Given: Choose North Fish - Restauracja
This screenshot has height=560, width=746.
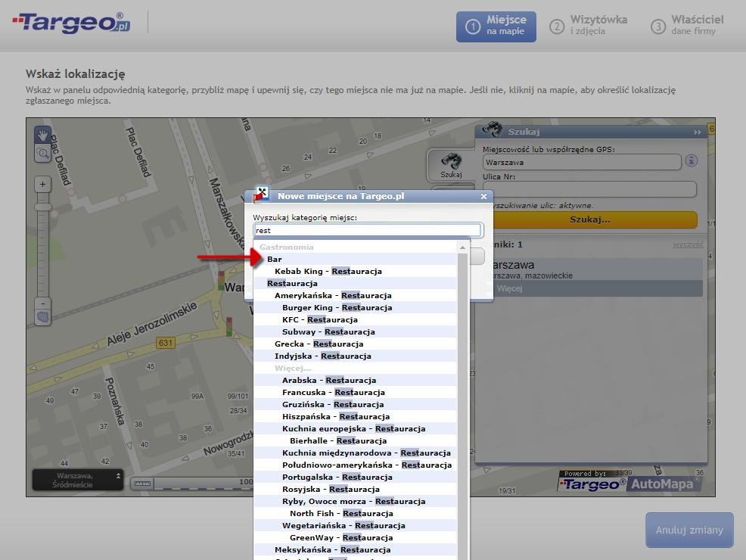Looking at the screenshot, I should click(x=355, y=514).
